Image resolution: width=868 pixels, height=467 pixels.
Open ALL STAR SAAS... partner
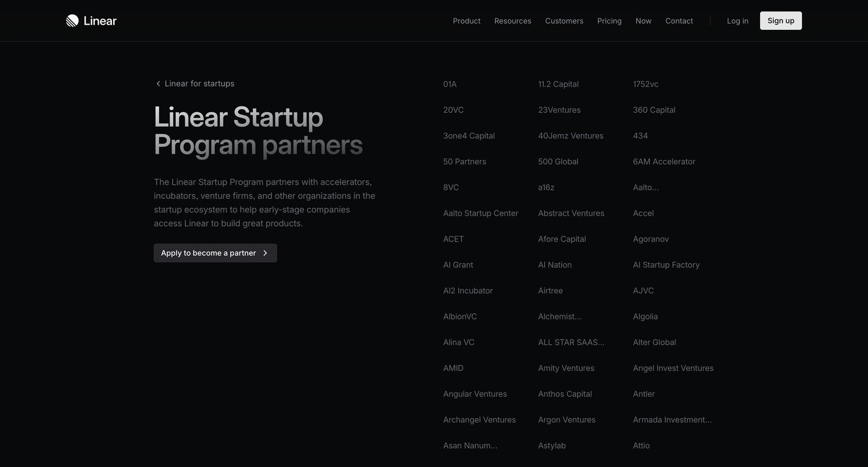coord(571,343)
